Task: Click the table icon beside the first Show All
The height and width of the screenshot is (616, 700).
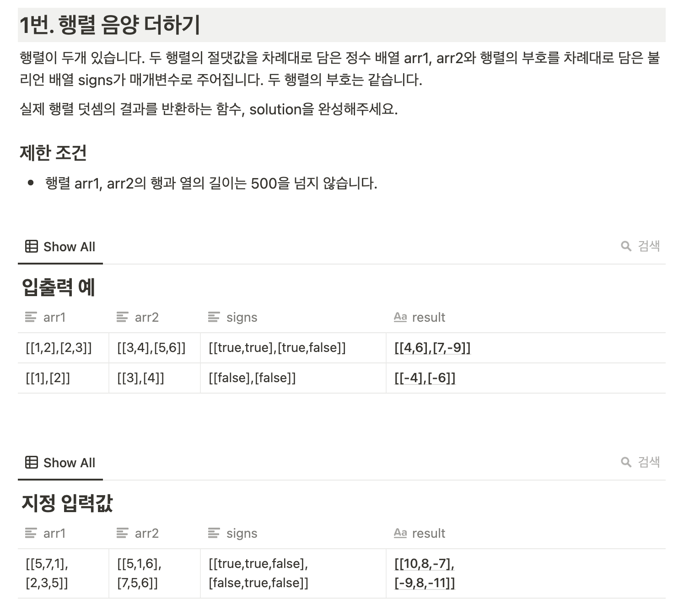Action: pos(32,246)
